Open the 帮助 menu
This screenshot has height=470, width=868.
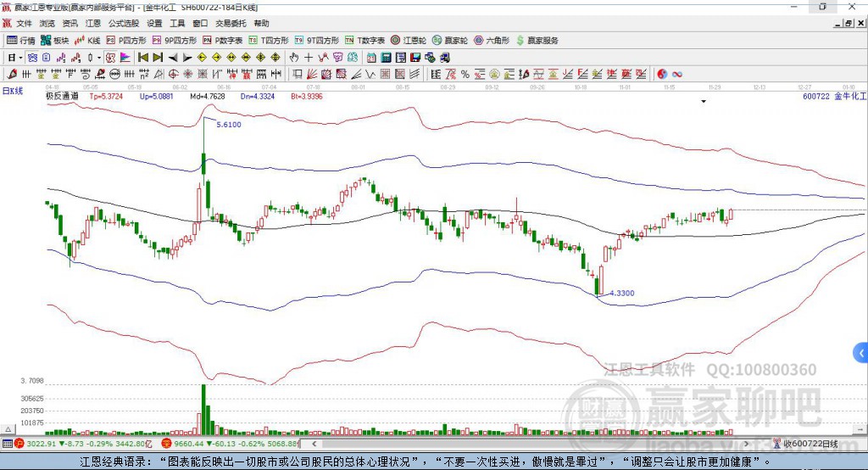coord(261,23)
